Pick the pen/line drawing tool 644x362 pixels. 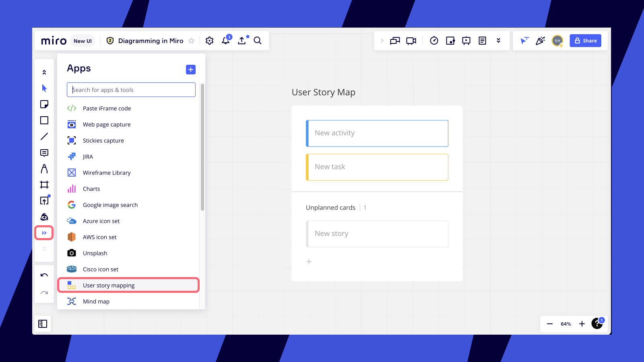coord(44,136)
